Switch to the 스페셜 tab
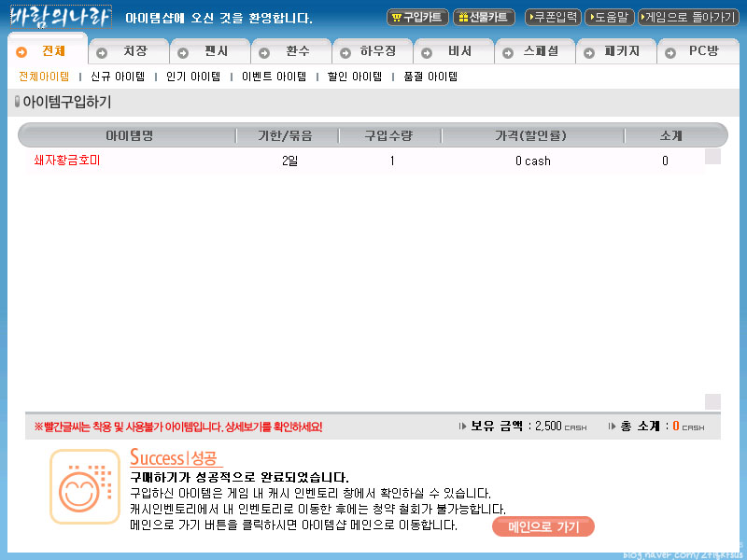 click(535, 52)
